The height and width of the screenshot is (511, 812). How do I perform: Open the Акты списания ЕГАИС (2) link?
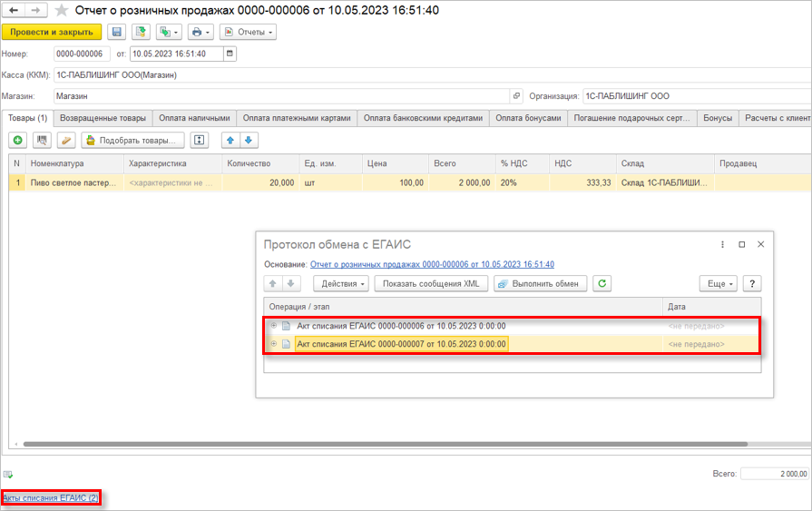pyautogui.click(x=51, y=498)
